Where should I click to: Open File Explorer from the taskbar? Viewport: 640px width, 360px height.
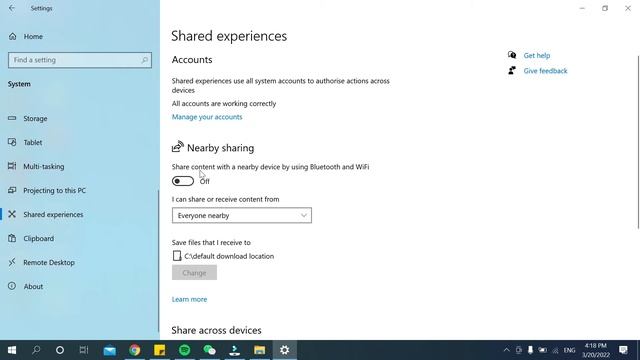(x=260, y=350)
